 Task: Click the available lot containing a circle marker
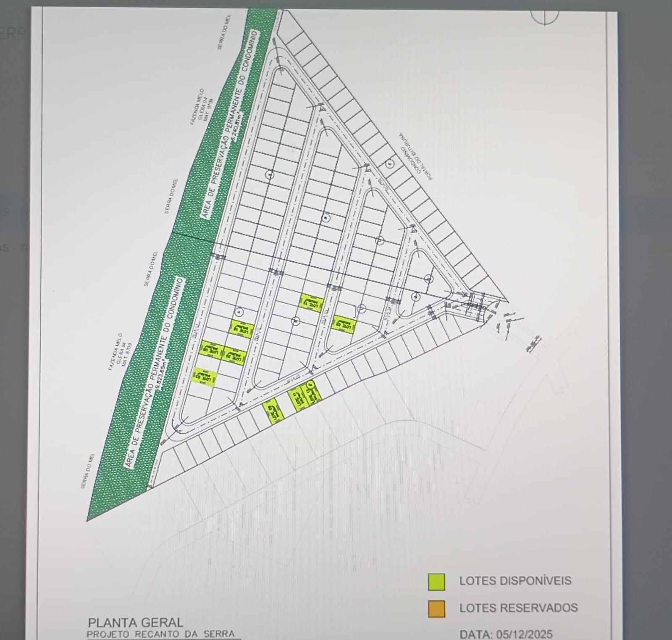[311, 392]
